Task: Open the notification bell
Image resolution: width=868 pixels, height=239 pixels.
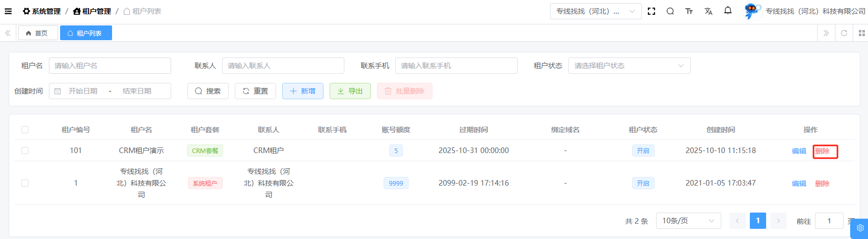Action: 728,11
